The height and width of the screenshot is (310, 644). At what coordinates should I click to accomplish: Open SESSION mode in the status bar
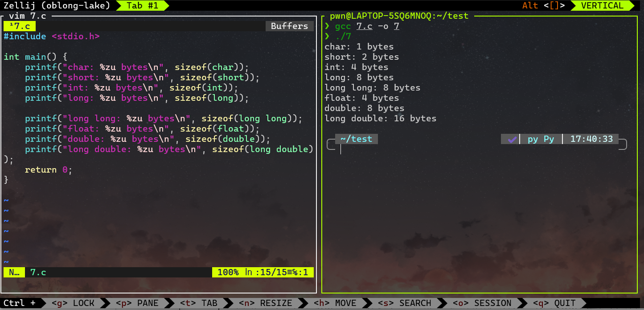click(x=482, y=303)
